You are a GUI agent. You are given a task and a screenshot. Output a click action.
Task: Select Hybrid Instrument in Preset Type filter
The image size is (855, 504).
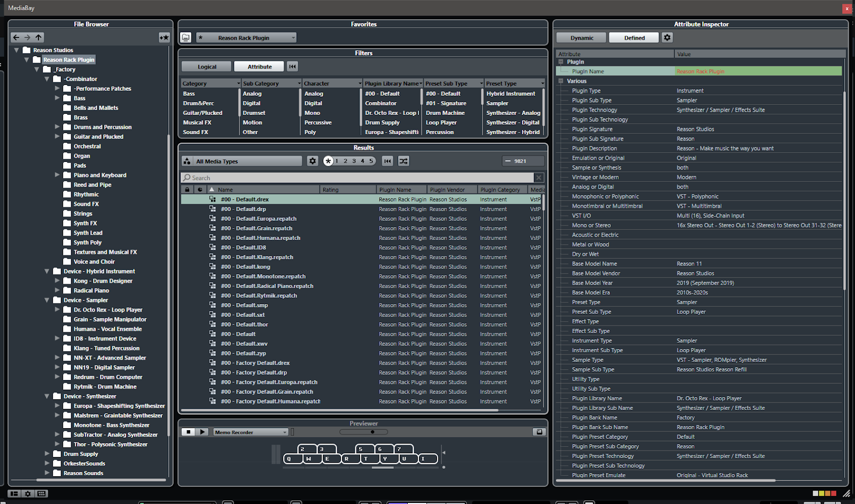511,94
